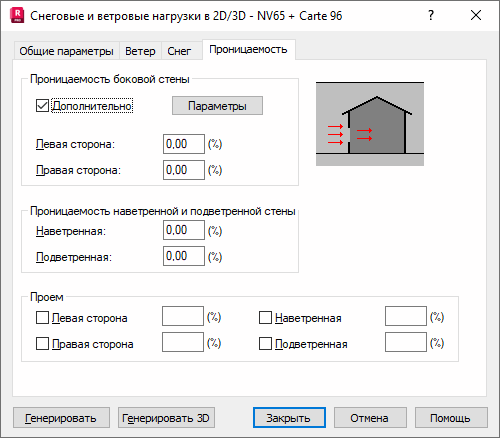Uncheck the Дополнительно checkbox
Screen dimensions: 500x438
[x=42, y=106]
